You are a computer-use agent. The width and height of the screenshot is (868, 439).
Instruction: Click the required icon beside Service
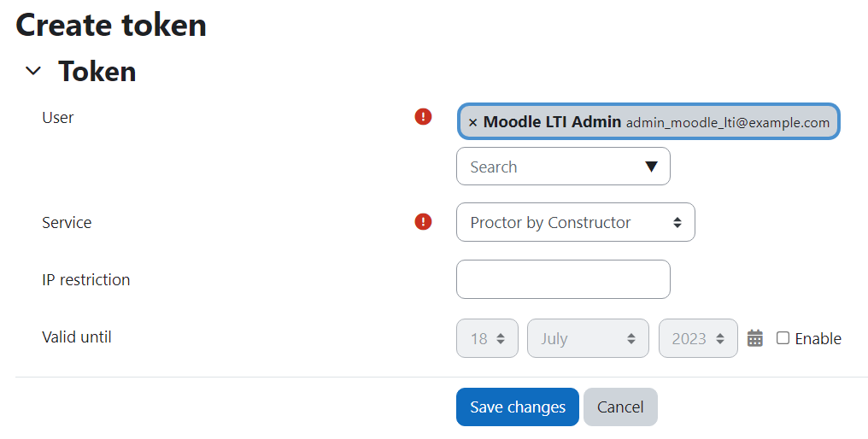[x=423, y=222]
